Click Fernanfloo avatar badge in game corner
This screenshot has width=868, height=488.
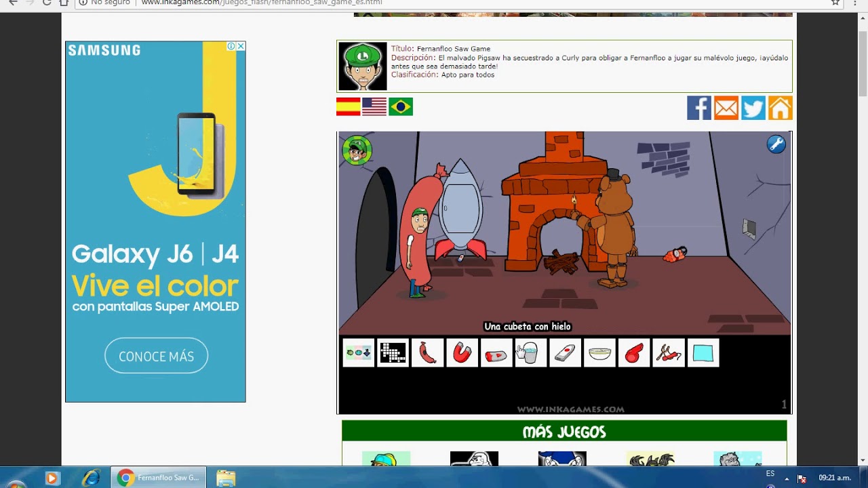coord(357,150)
